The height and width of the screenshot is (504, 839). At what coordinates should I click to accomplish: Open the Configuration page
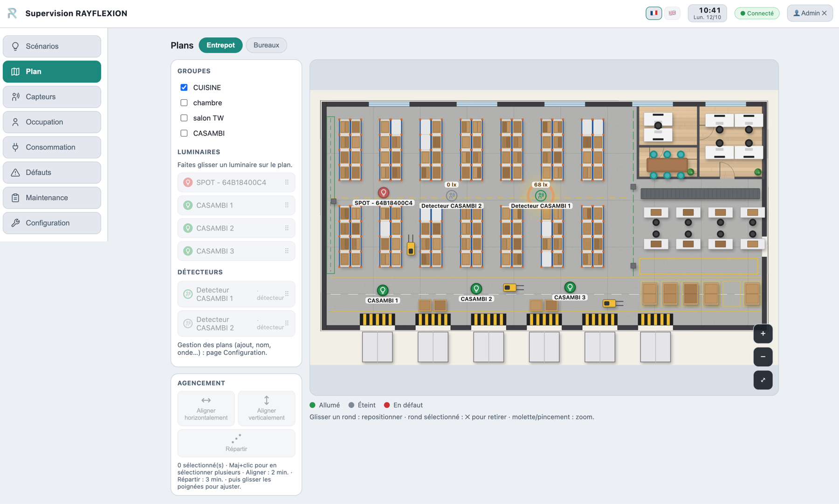[52, 223]
